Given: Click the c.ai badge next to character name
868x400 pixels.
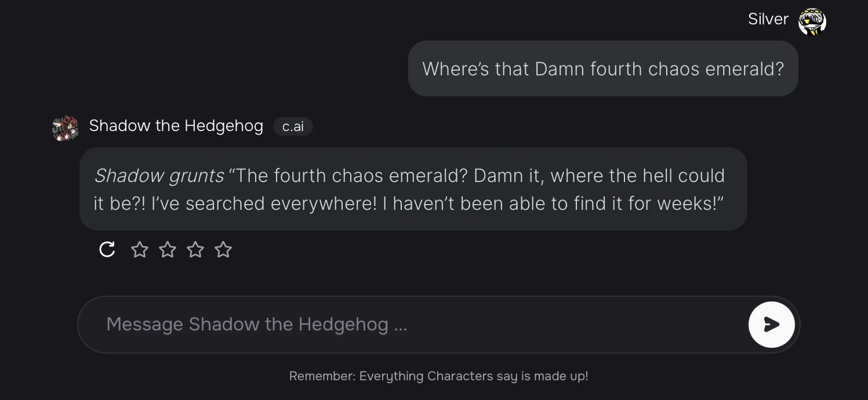Looking at the screenshot, I should (293, 126).
